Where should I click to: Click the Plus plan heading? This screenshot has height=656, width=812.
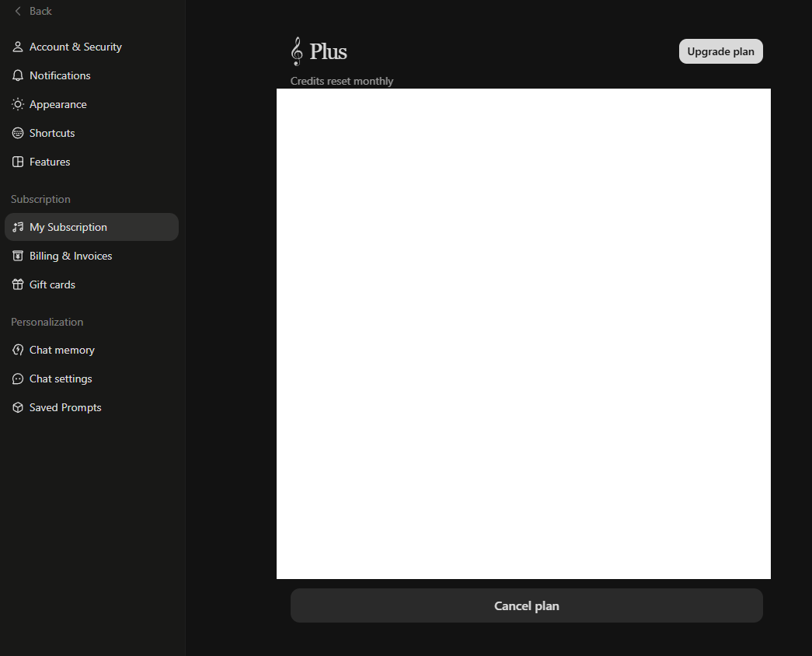coord(329,51)
